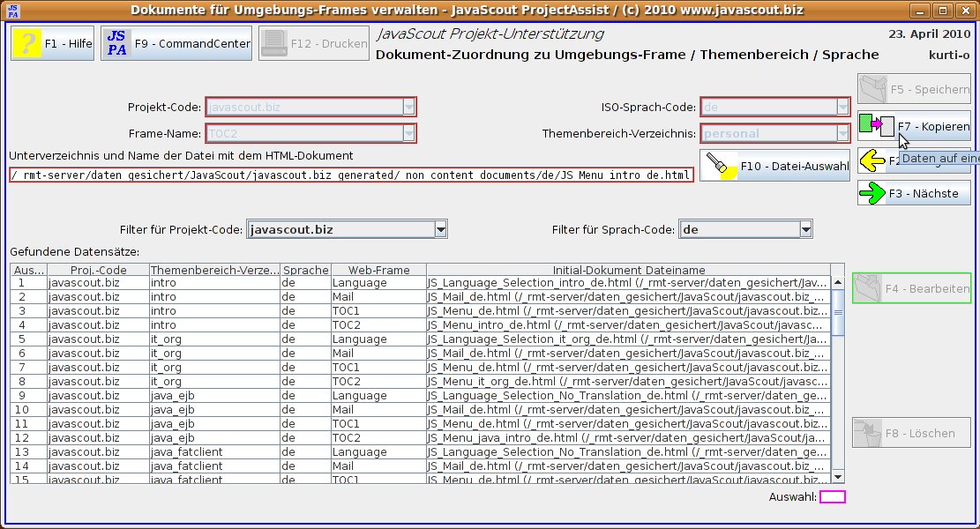
Task: Click the F4 - Bearbeiten button
Action: coord(911,288)
